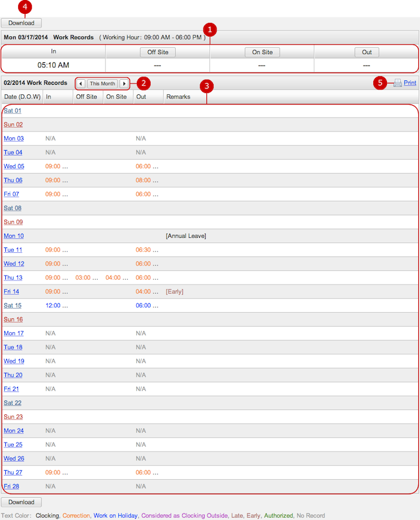Open Sat 08 date link
Screen dimensions: 420x520
pos(12,208)
